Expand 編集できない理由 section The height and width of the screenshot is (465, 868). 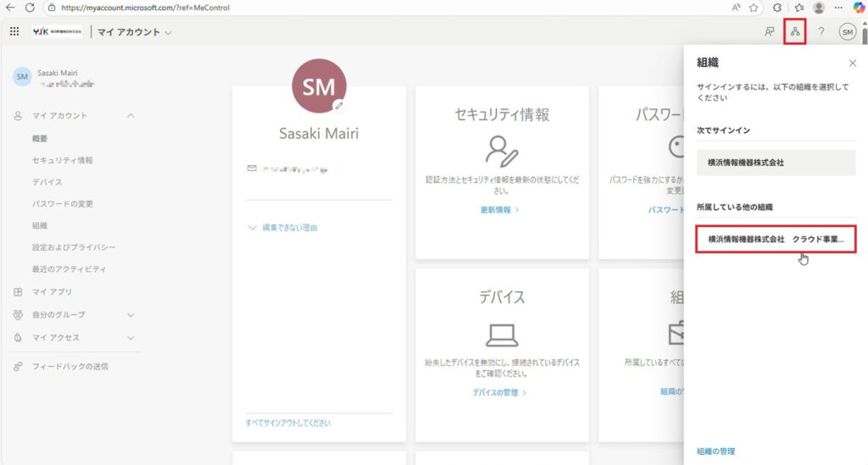click(283, 228)
